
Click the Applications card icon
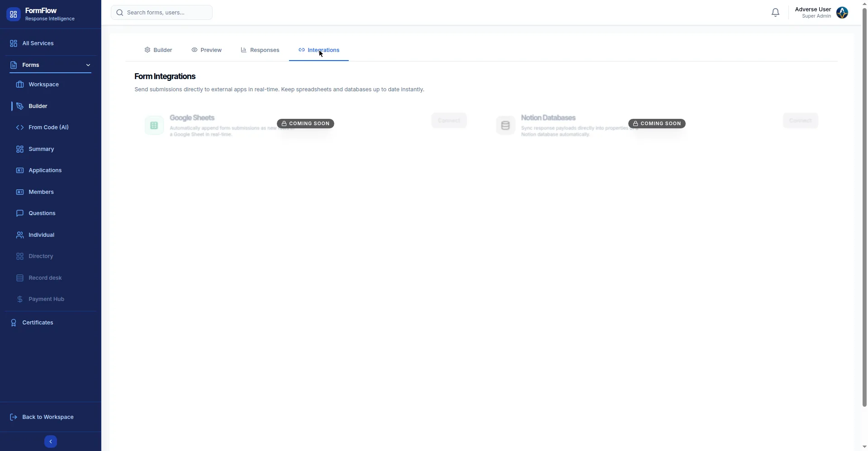tap(20, 170)
